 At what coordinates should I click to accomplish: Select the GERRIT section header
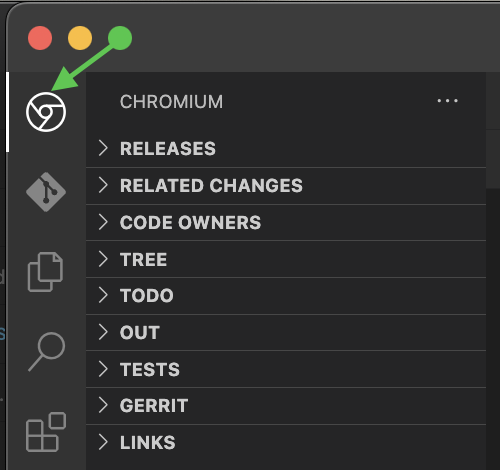286,406
